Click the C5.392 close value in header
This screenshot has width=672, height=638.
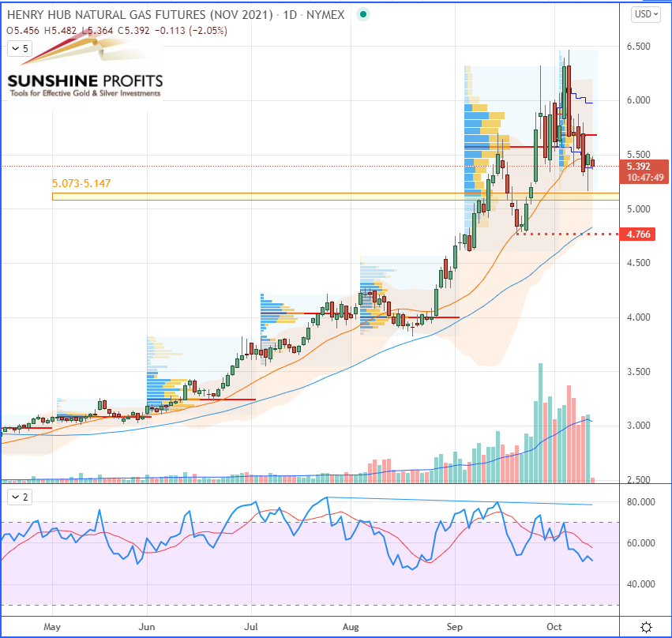(x=133, y=31)
